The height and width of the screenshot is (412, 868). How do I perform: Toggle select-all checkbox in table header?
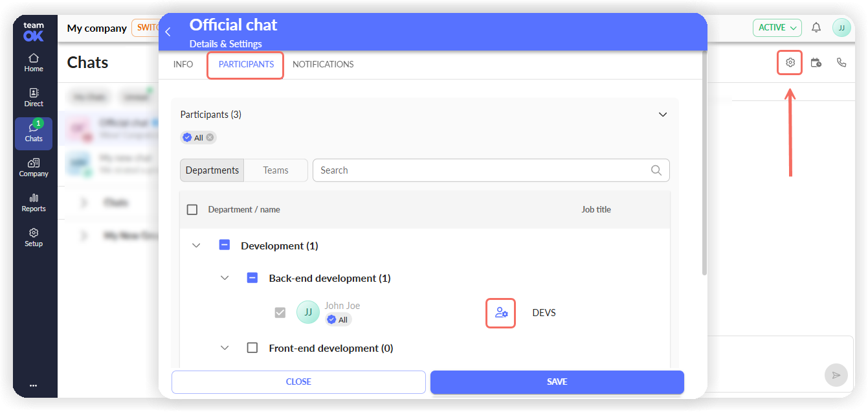click(192, 209)
